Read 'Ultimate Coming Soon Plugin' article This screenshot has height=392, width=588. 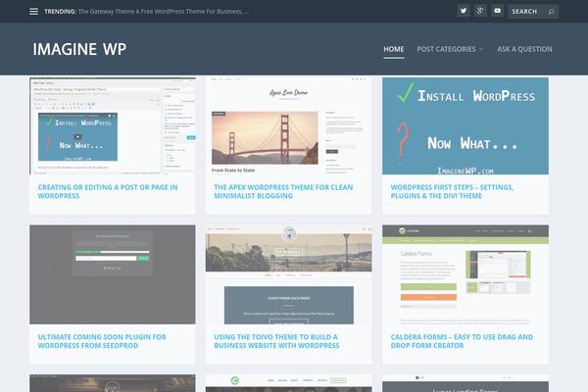click(x=102, y=341)
